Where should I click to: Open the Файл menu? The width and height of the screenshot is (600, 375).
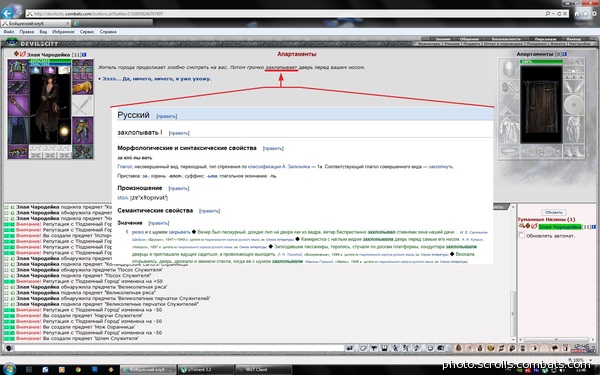point(9,32)
